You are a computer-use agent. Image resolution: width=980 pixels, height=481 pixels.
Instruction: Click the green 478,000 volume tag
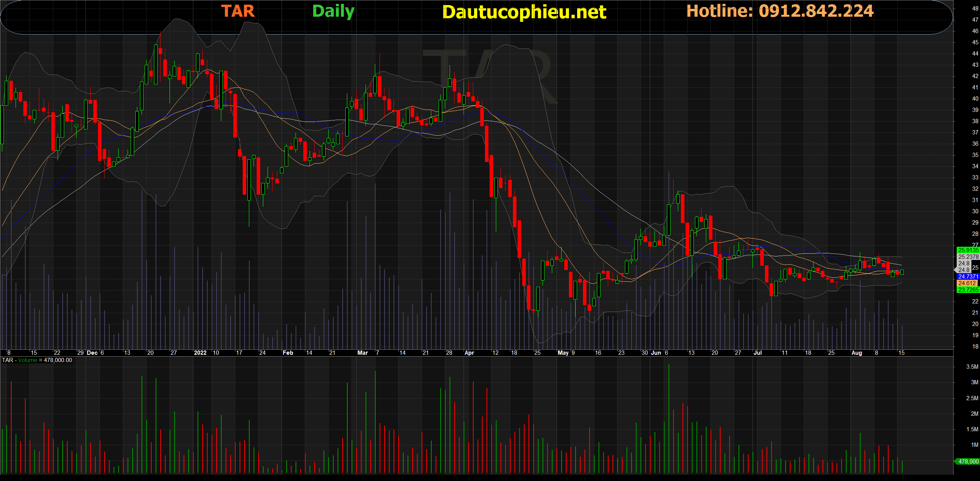click(968, 462)
